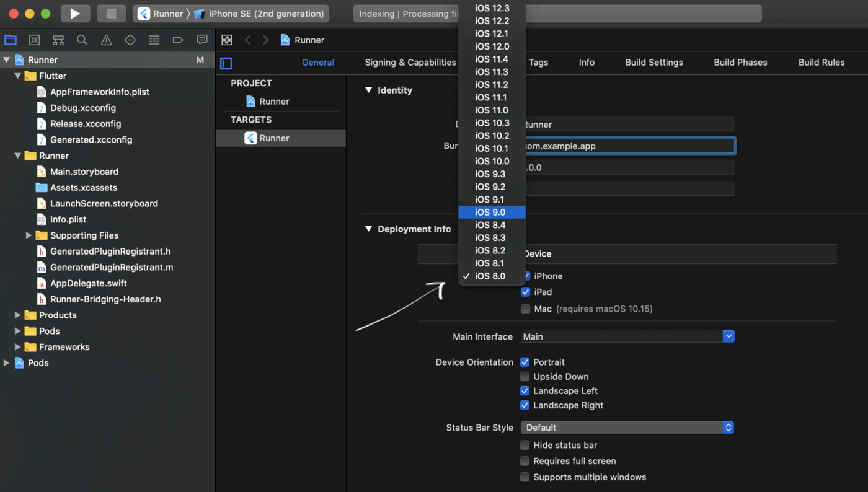
Task: Collapse the Deployment Info section
Action: [369, 229]
